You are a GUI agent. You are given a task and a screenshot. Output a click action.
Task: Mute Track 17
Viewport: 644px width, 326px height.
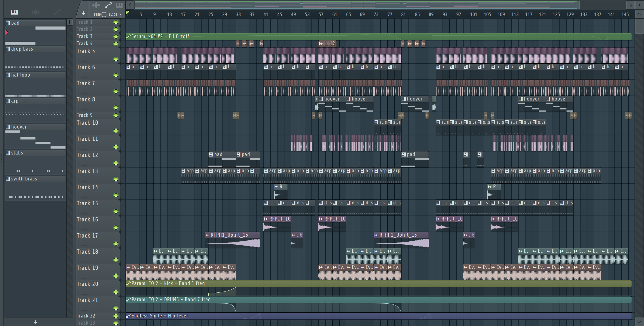click(116, 244)
